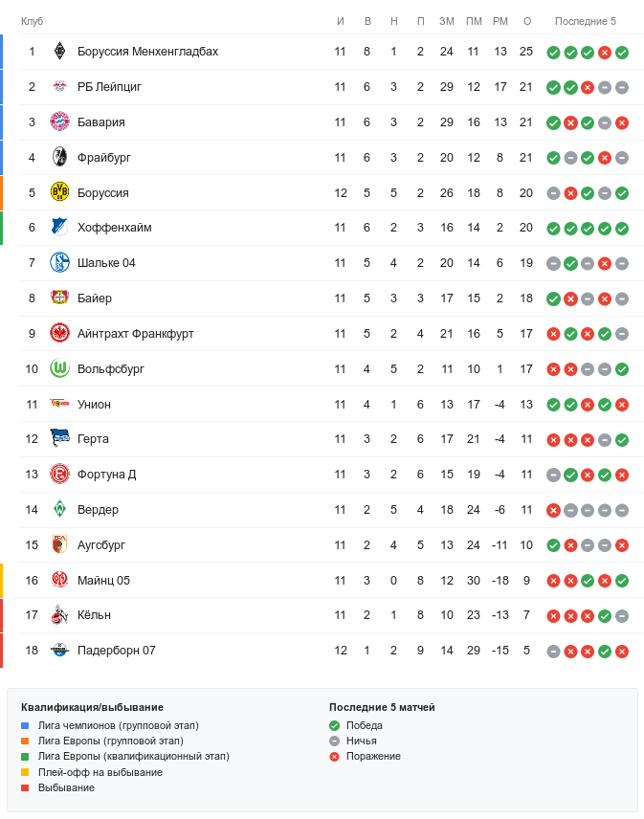644x819 pixels.
Task: Click the RB Leipzig club logo
Action: tap(59, 87)
